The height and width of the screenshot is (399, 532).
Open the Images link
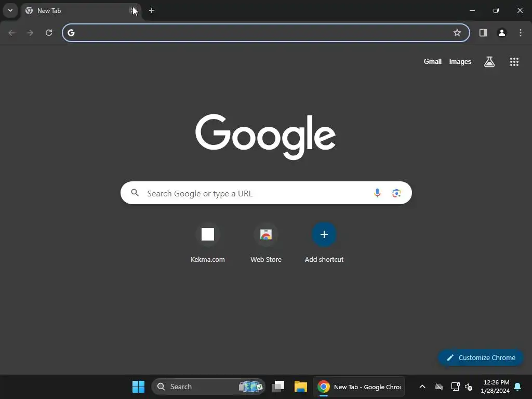click(x=460, y=61)
